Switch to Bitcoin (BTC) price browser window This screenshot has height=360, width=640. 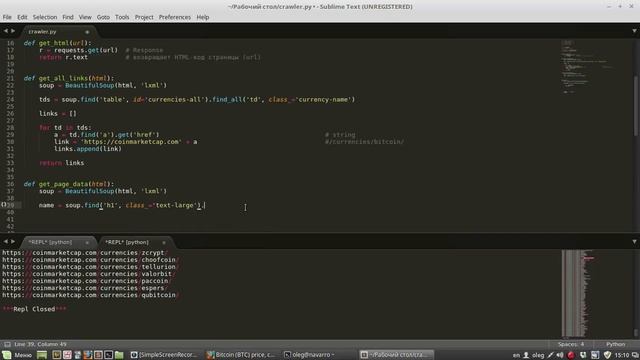pyautogui.click(x=240, y=355)
